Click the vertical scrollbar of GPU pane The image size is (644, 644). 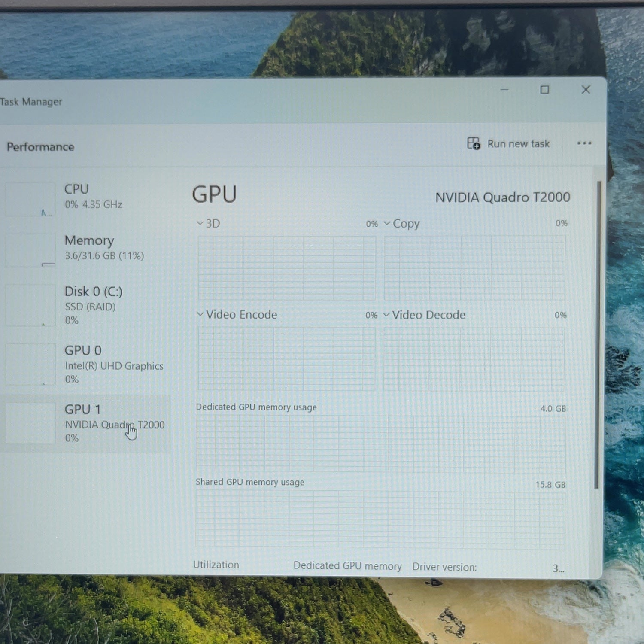tap(598, 335)
